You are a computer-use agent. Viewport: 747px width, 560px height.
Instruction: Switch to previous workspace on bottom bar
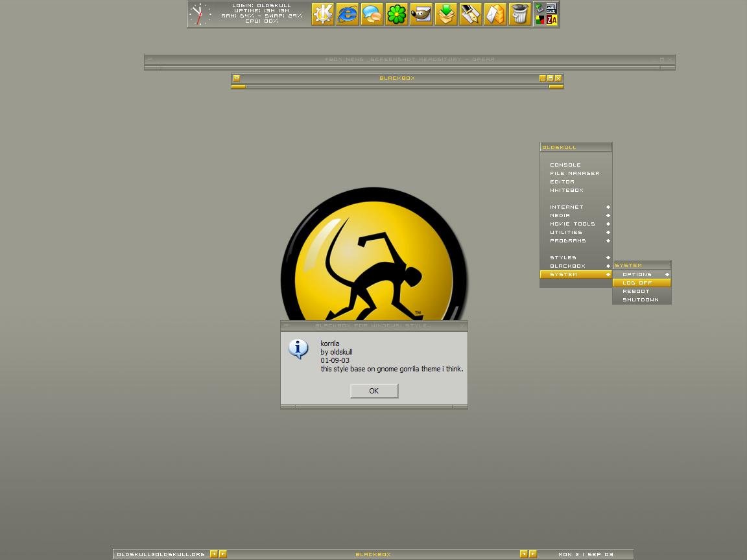[213, 554]
